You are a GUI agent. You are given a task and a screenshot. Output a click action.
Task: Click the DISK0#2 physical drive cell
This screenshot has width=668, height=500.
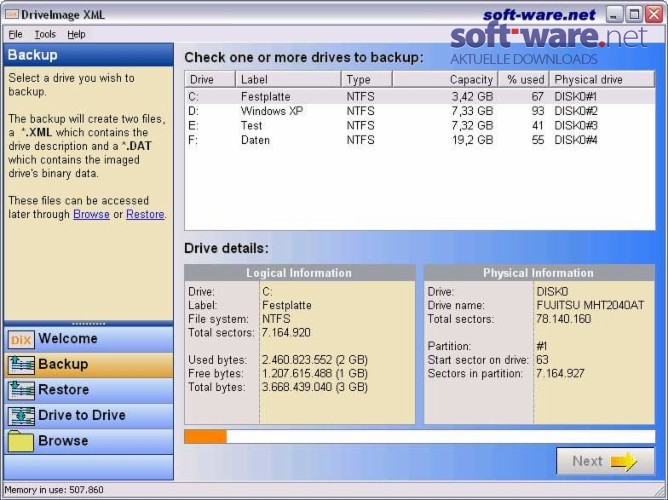pos(576,111)
